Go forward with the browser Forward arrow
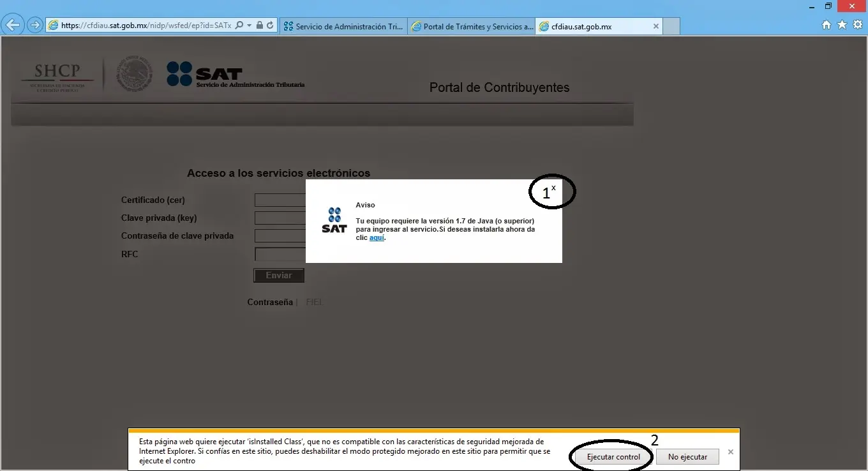 pyautogui.click(x=34, y=26)
